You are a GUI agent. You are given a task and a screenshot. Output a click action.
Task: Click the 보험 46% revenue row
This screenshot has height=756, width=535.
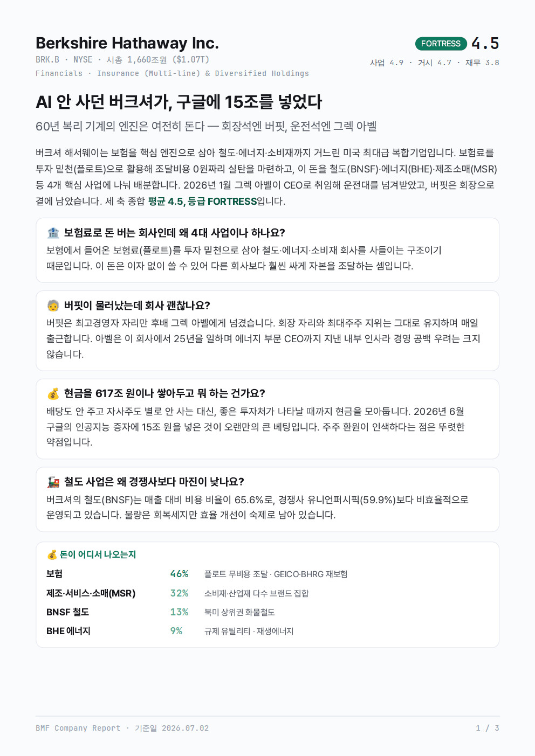pyautogui.click(x=267, y=574)
